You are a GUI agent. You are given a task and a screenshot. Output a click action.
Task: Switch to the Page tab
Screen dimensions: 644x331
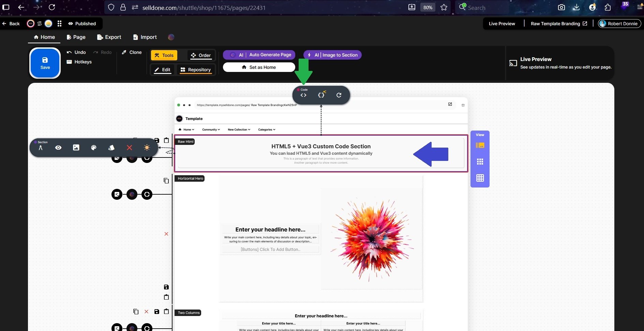click(x=76, y=37)
